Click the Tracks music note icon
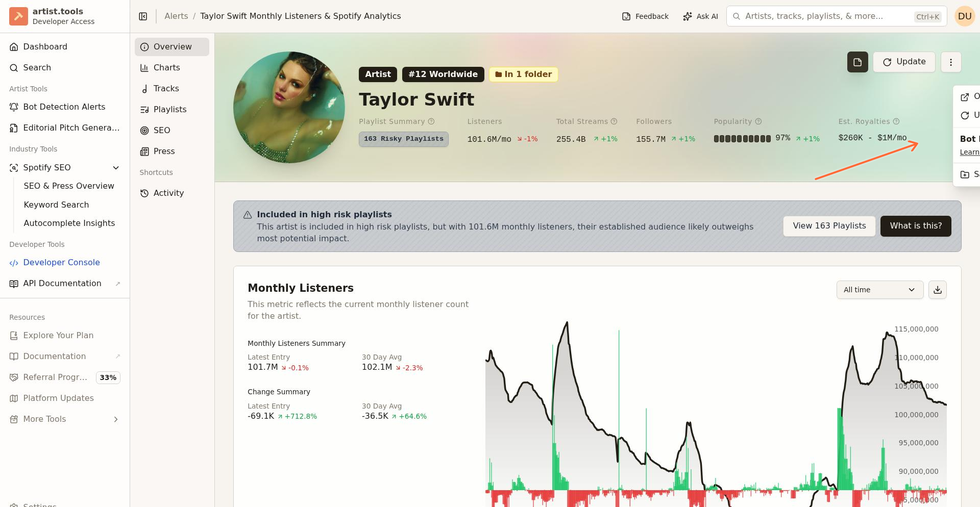980x507 pixels. [144, 89]
